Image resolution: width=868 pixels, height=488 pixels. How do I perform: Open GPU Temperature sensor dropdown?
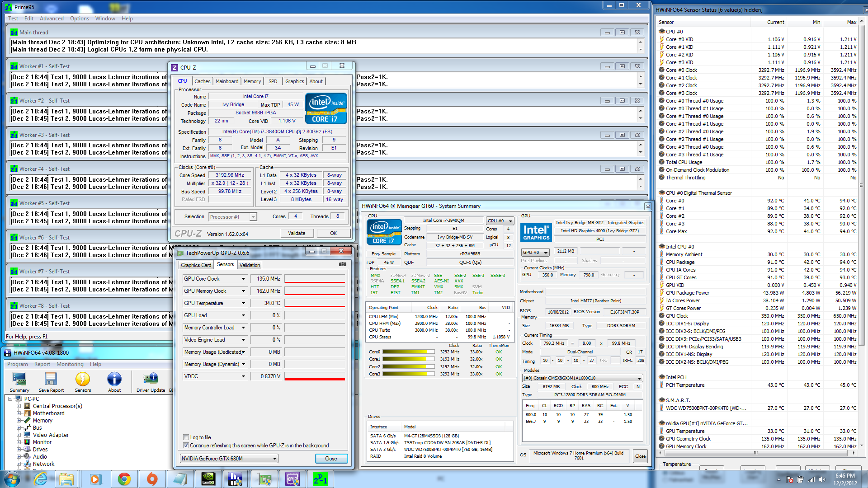tap(243, 303)
